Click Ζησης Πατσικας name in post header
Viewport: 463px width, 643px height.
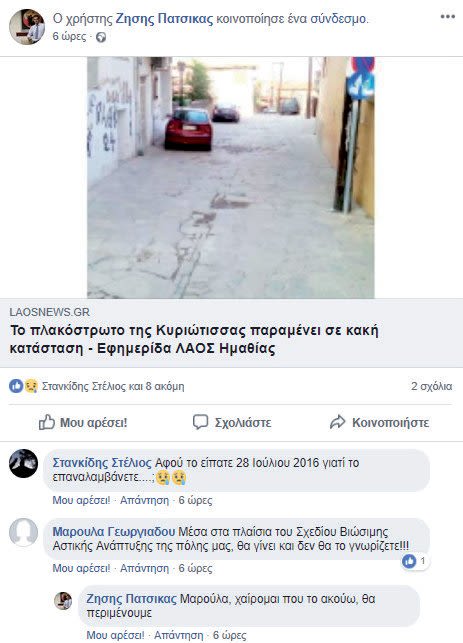click(164, 19)
